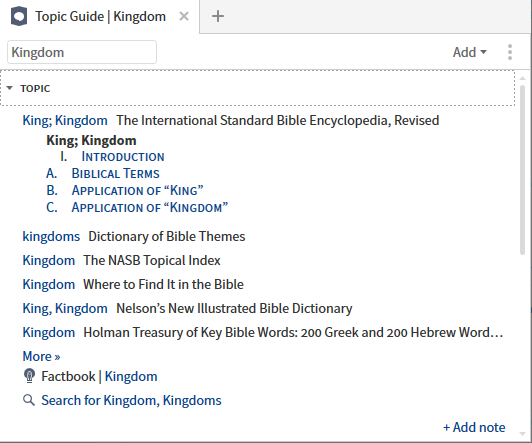Open the panel menu with three dots
This screenshot has height=443, width=532.
click(510, 52)
